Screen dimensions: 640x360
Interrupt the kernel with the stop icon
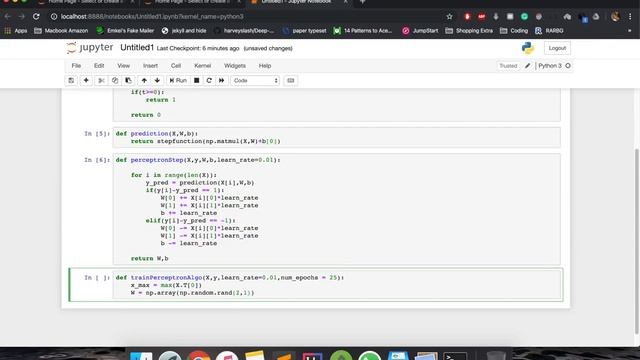click(196, 80)
